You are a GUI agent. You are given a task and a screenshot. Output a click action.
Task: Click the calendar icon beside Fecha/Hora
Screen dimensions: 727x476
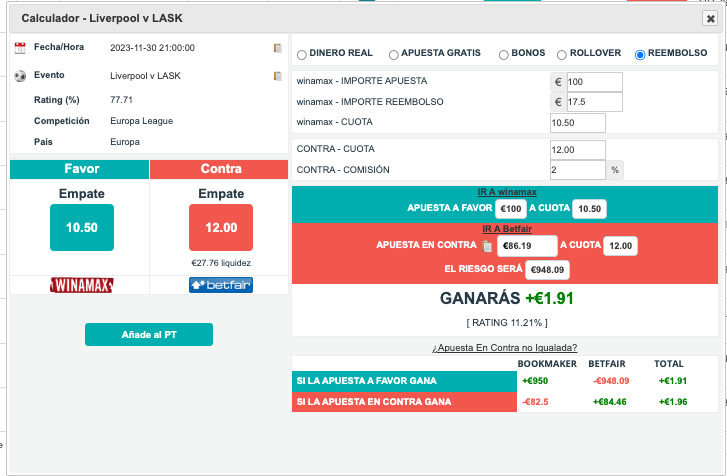[x=20, y=47]
